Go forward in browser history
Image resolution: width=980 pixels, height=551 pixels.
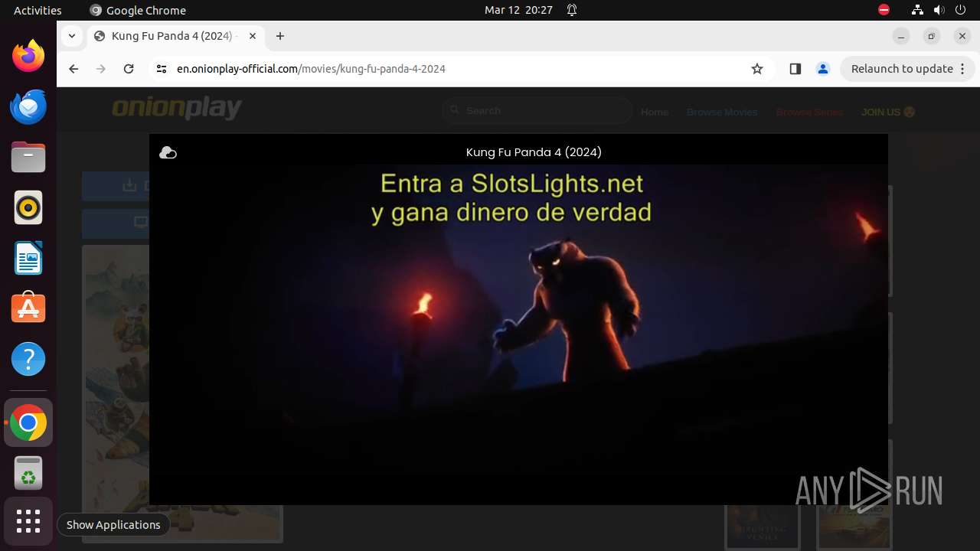pyautogui.click(x=101, y=69)
